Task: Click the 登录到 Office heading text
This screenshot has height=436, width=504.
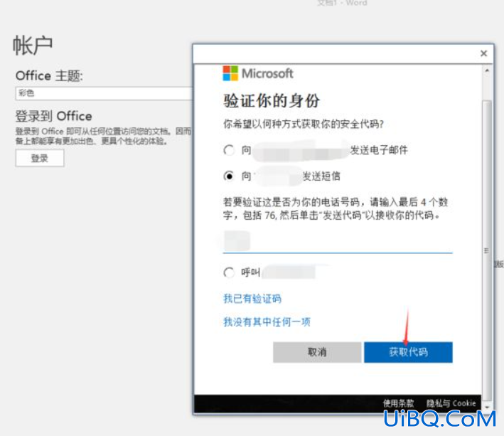Action: 54,116
